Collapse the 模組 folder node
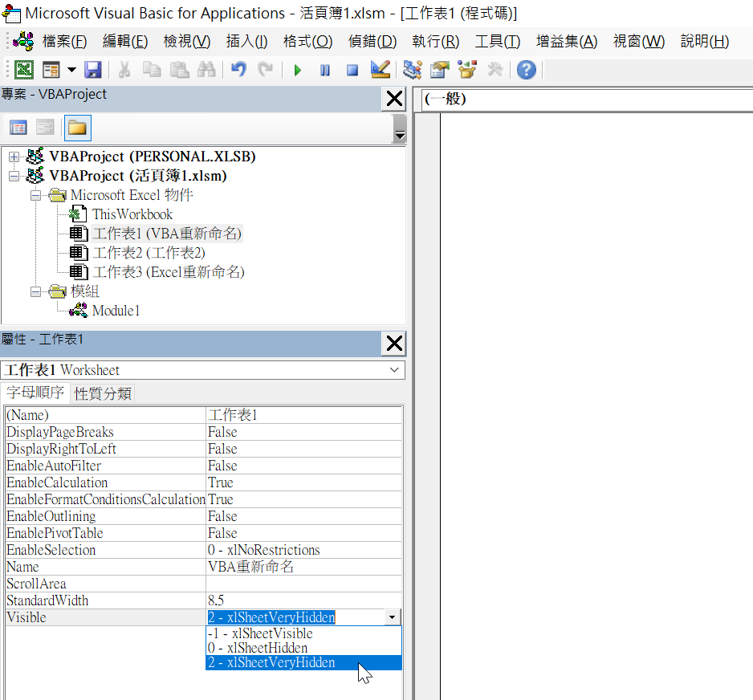 click(35, 291)
